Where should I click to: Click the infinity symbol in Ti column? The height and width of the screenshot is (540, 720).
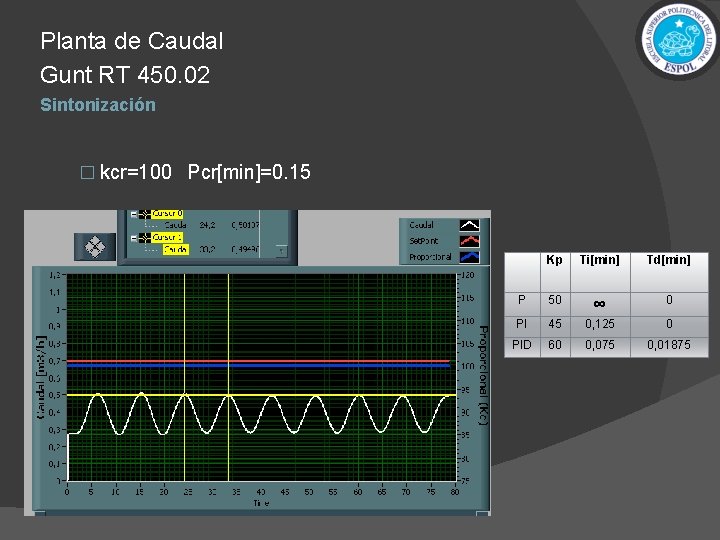(599, 304)
